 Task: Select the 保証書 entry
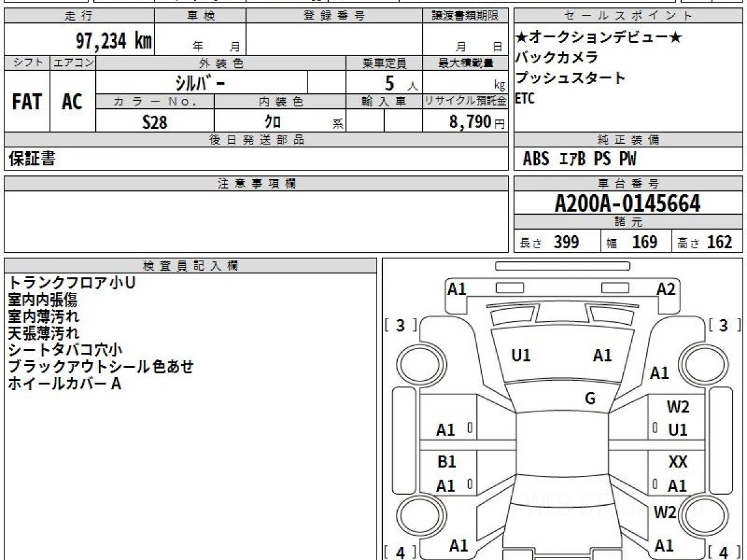[32, 159]
